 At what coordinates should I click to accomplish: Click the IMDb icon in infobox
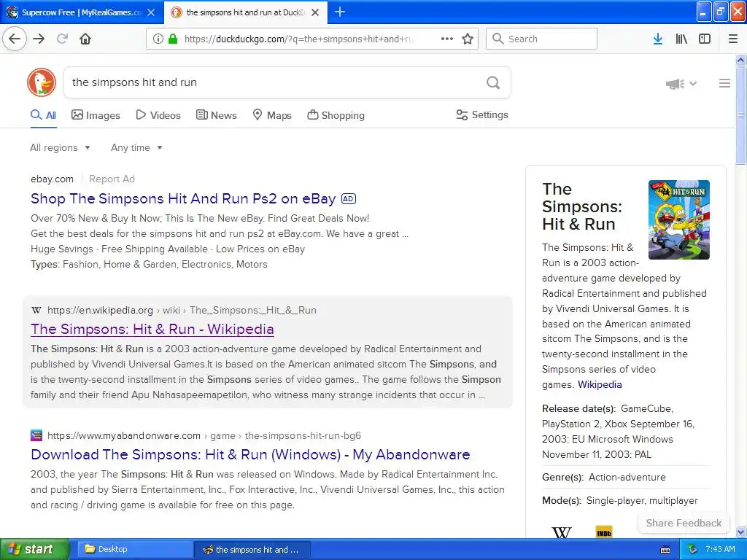point(603,532)
